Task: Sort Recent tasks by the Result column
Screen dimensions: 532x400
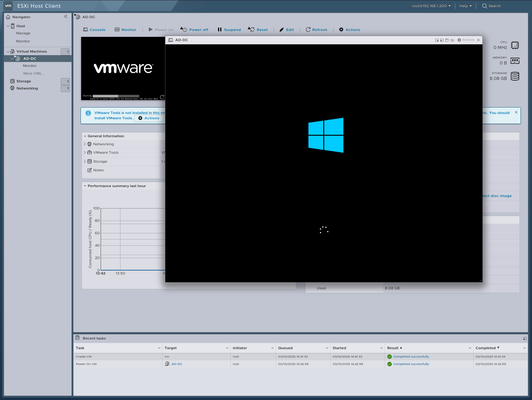Action: coord(394,348)
